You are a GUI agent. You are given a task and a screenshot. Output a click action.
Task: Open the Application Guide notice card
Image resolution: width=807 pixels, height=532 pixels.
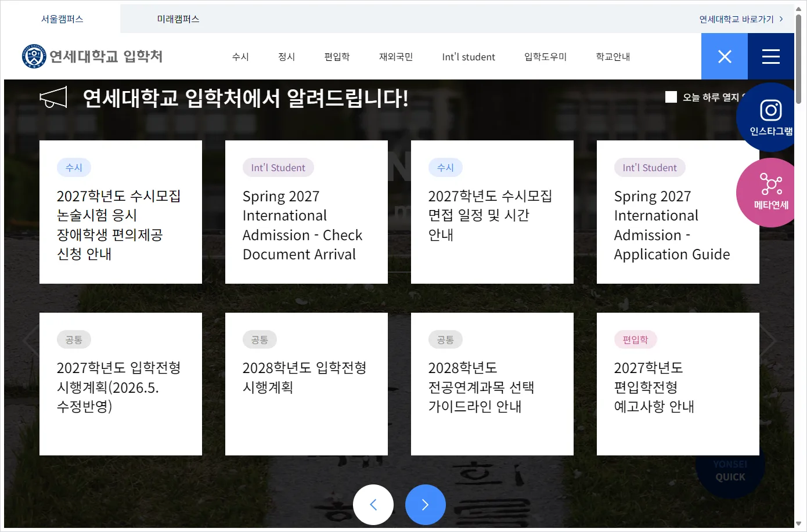click(678, 212)
